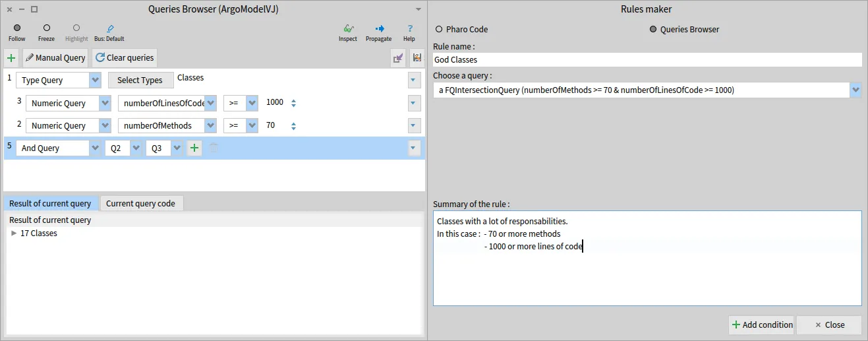This screenshot has width=868, height=341.
Task: Adjust stepper for value 1000
Action: 294,104
